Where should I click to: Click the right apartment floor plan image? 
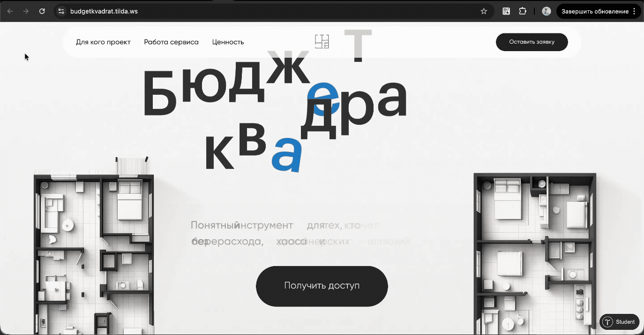[x=535, y=253]
